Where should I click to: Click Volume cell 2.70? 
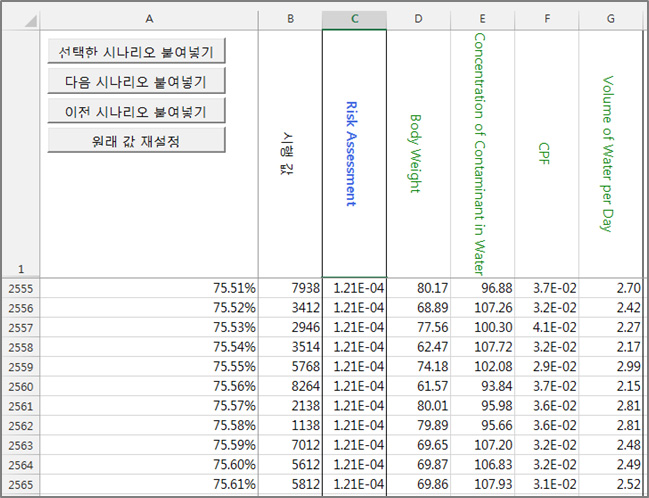611,288
